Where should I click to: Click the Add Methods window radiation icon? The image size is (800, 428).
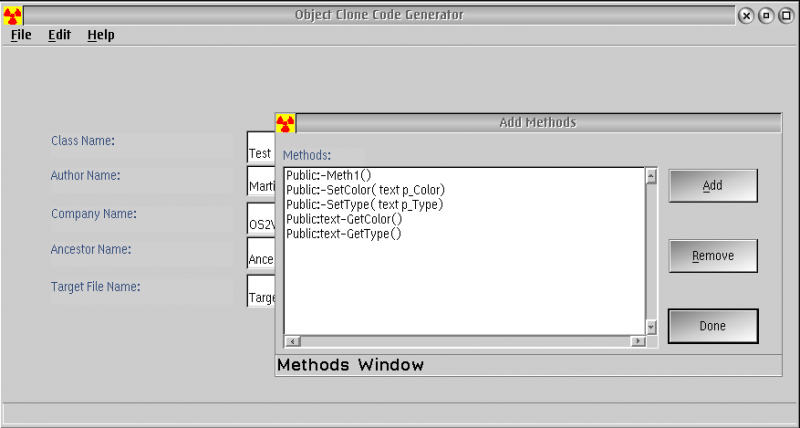(x=285, y=123)
